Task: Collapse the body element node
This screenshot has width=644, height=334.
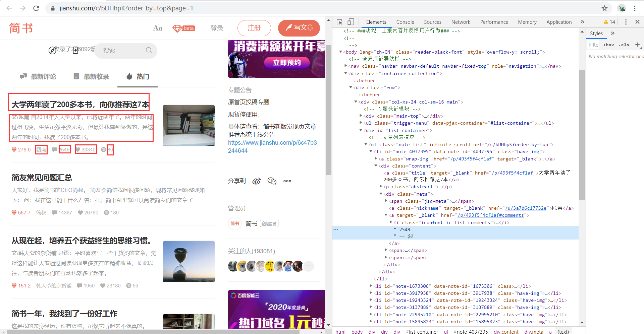Action: (x=340, y=52)
